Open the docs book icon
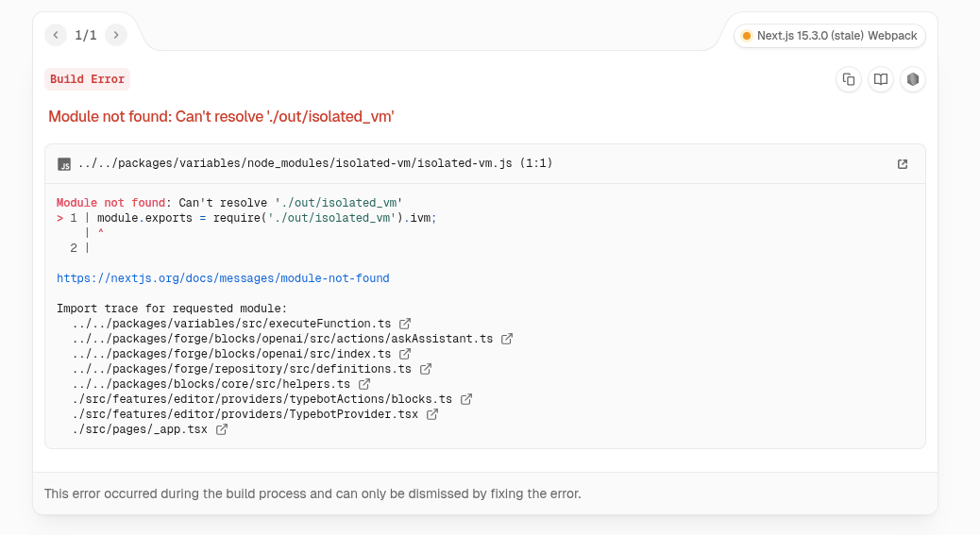This screenshot has width=980, height=535. (880, 79)
